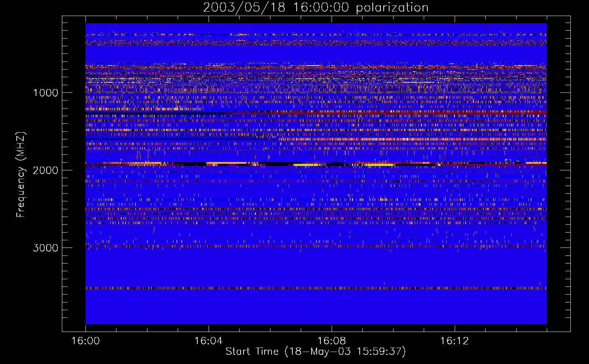
Task: Select the 2000 frequency axis label
Action: pos(46,170)
